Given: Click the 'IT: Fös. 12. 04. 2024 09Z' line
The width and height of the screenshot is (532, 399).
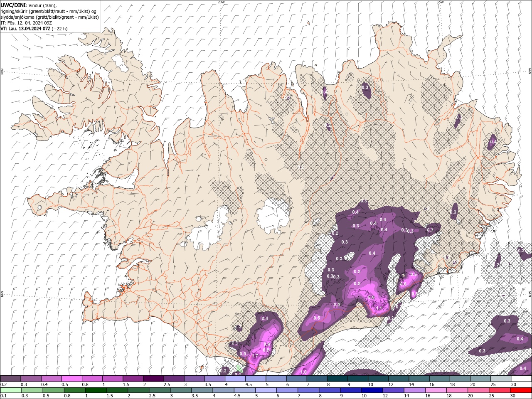Looking at the screenshot, I should (x=26, y=23).
